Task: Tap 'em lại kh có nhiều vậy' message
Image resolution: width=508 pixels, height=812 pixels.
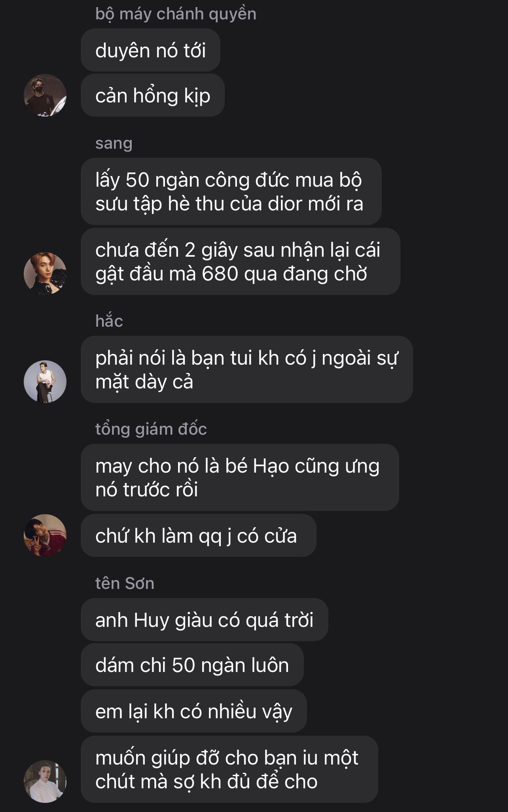Action: [194, 711]
